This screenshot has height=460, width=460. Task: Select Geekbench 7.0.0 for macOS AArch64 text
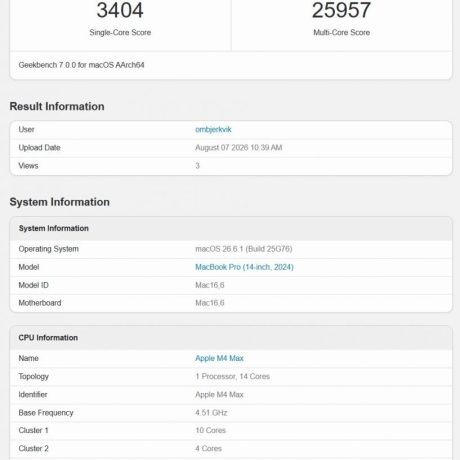click(x=81, y=65)
